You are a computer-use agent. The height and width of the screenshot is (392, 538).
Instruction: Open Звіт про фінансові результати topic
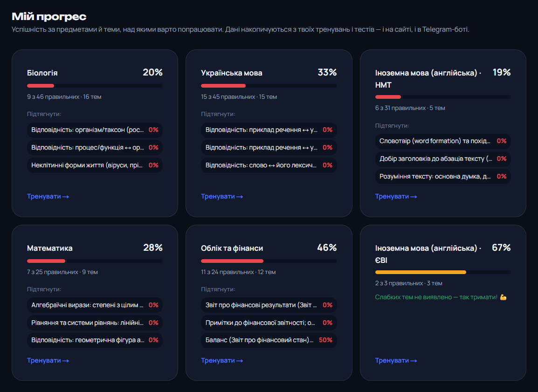[269, 305]
